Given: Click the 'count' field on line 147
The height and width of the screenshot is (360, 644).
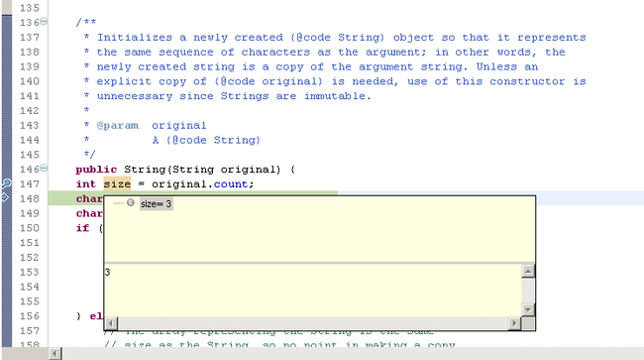Looking at the screenshot, I should coord(231,184).
